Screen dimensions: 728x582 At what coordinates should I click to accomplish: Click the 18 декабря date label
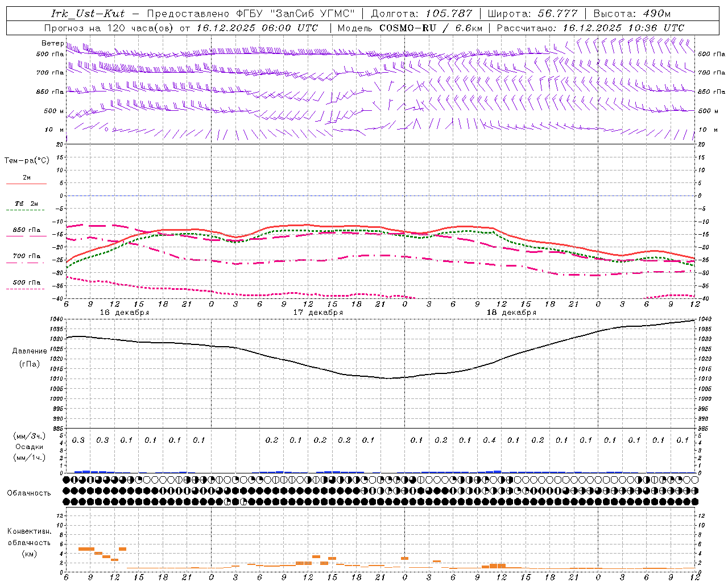point(511,313)
